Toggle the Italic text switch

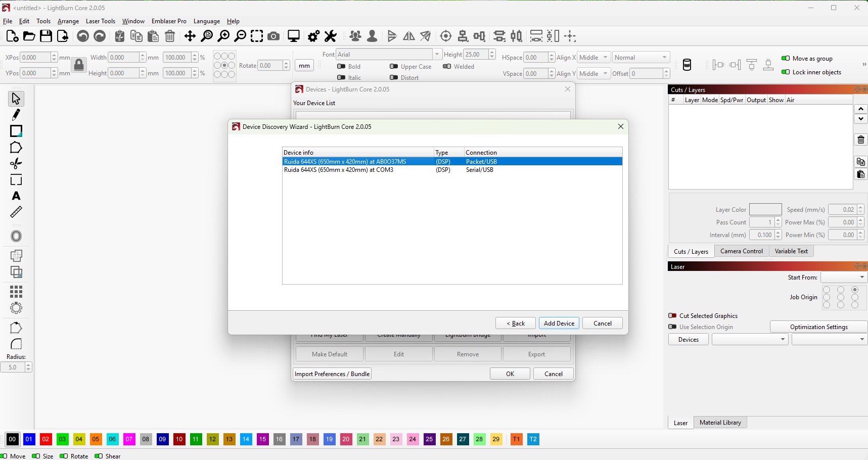pyautogui.click(x=341, y=77)
